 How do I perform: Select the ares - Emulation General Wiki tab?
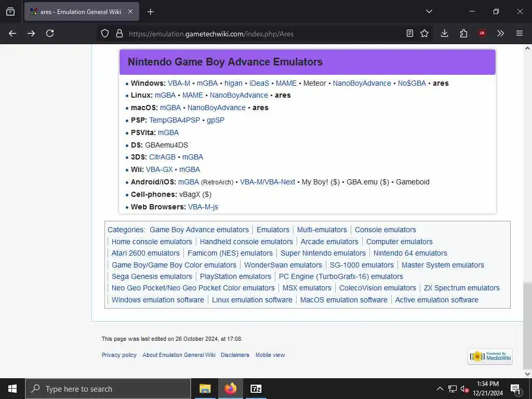[x=82, y=11]
